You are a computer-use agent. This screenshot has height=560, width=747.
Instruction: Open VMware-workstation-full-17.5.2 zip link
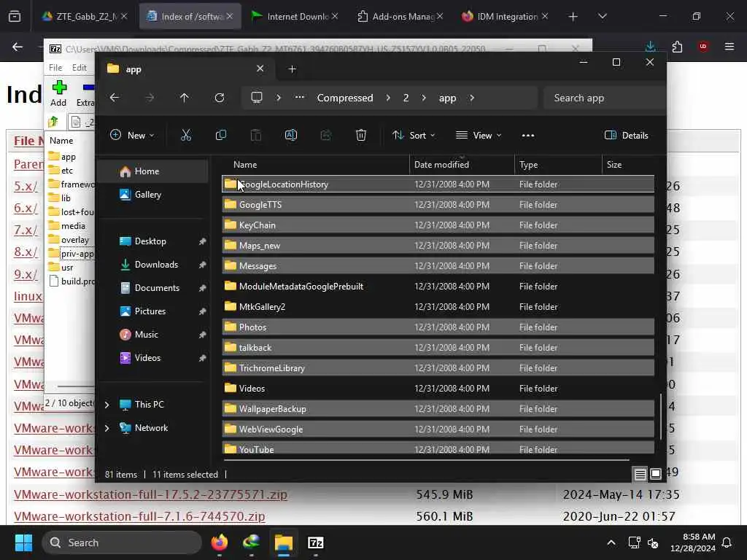tap(150, 494)
